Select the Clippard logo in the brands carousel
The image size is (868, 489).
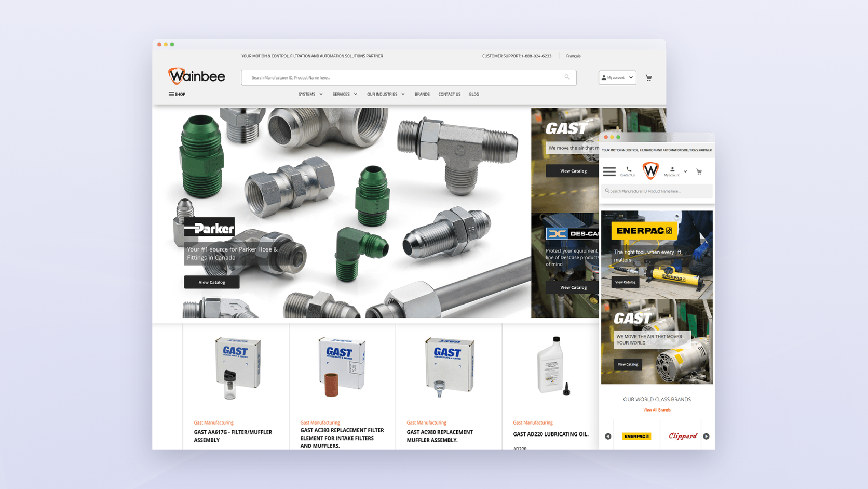tap(683, 436)
